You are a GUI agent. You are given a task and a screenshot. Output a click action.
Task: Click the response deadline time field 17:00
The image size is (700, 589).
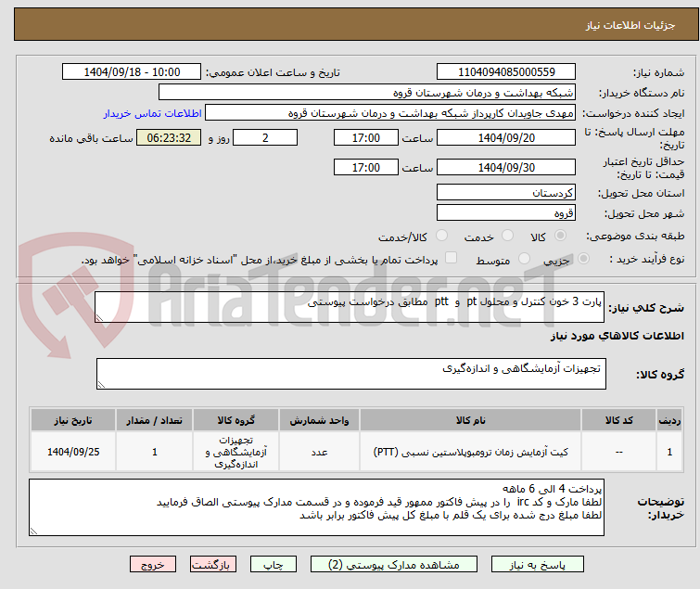(366, 137)
